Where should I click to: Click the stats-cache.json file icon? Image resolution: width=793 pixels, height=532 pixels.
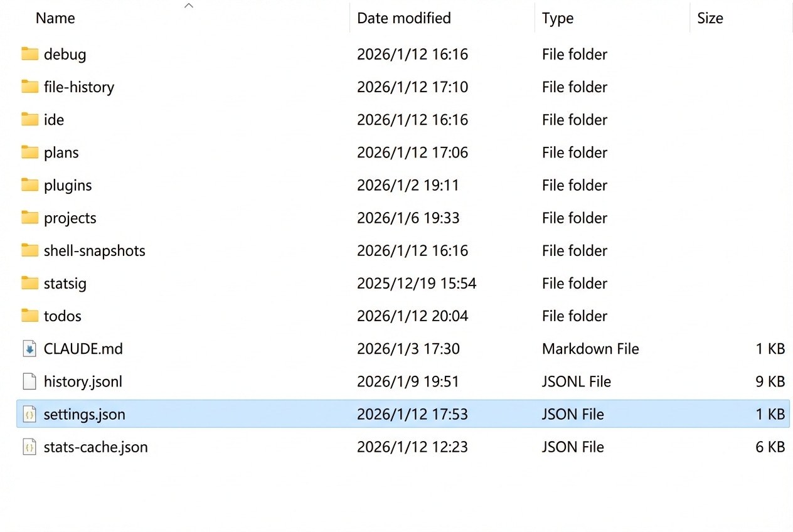(29, 447)
